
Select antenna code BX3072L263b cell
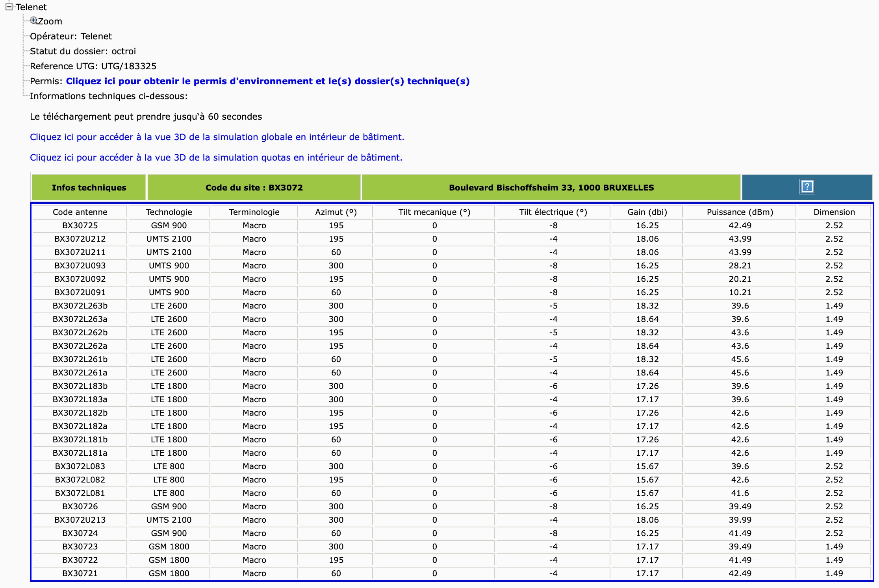click(x=80, y=306)
